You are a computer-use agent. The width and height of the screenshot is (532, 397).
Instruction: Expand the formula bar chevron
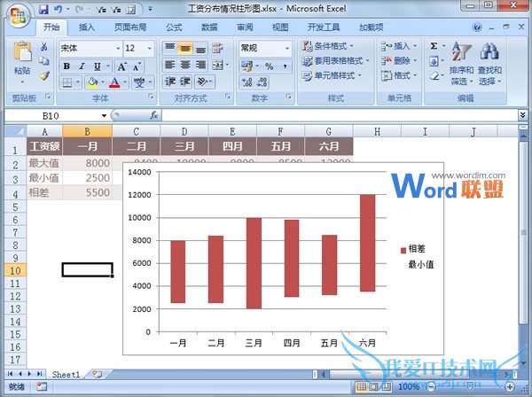coord(523,115)
